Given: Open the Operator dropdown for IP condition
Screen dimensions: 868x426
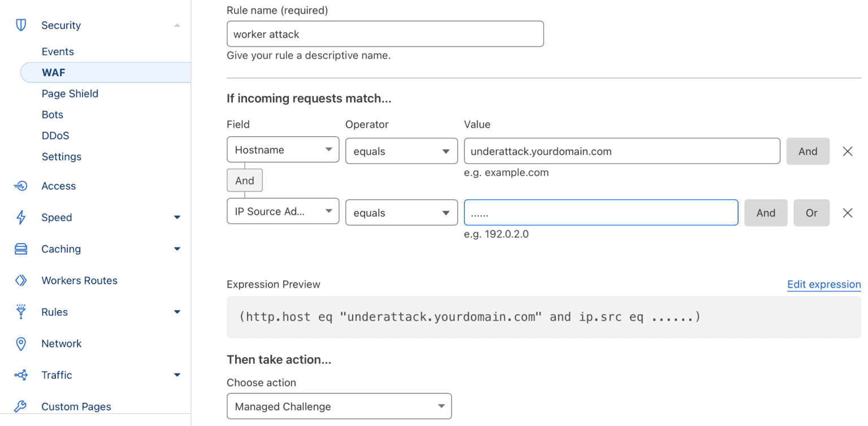Looking at the screenshot, I should [x=401, y=212].
